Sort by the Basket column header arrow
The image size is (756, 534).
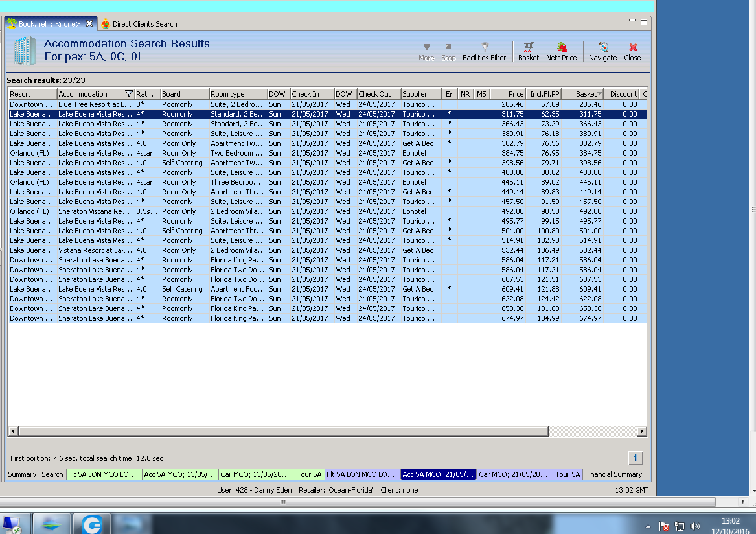599,94
